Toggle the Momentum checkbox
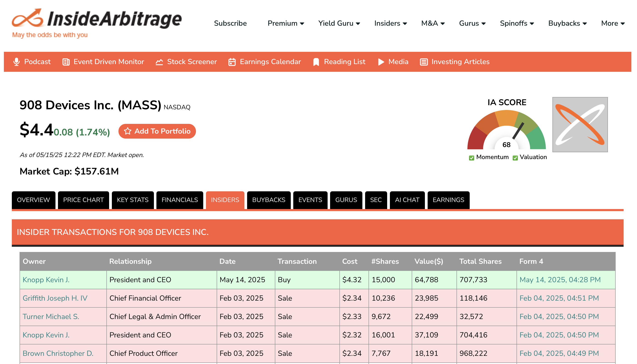 tap(471, 158)
